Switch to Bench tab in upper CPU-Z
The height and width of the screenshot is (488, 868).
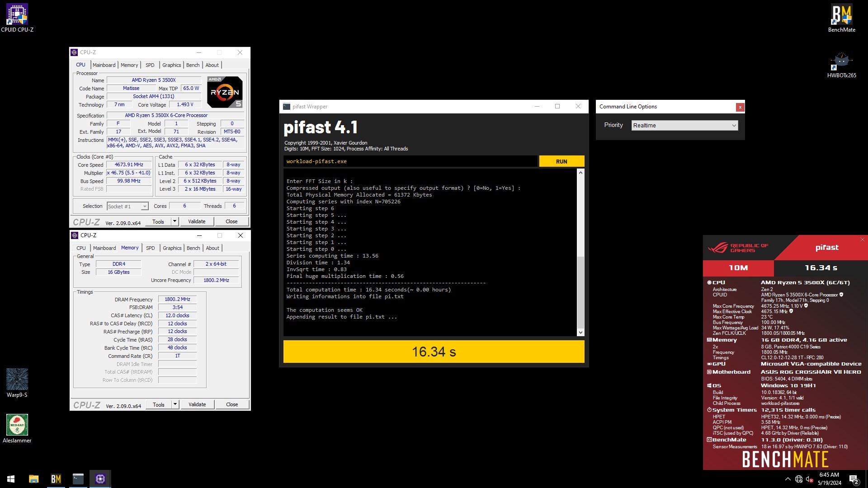click(x=193, y=65)
